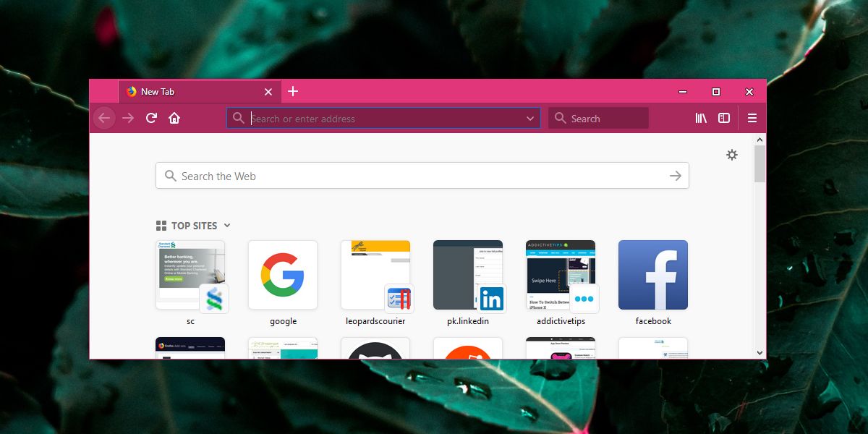Open the New Tab customization gear
This screenshot has height=434, width=868.
[x=732, y=155]
